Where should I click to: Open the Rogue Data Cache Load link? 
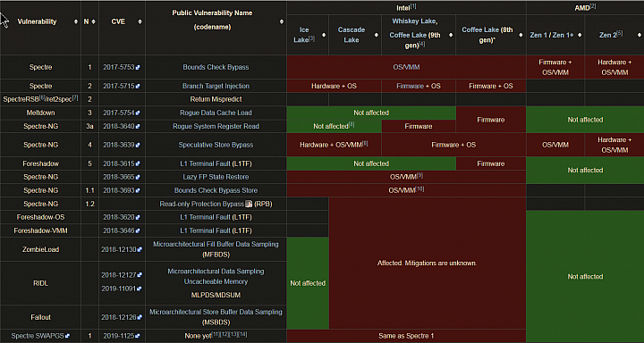coord(216,113)
